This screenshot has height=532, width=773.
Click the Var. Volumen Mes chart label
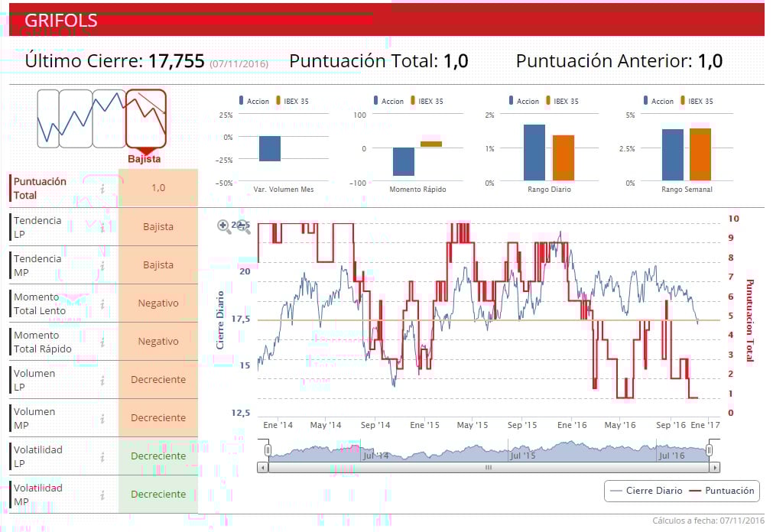pyautogui.click(x=284, y=190)
